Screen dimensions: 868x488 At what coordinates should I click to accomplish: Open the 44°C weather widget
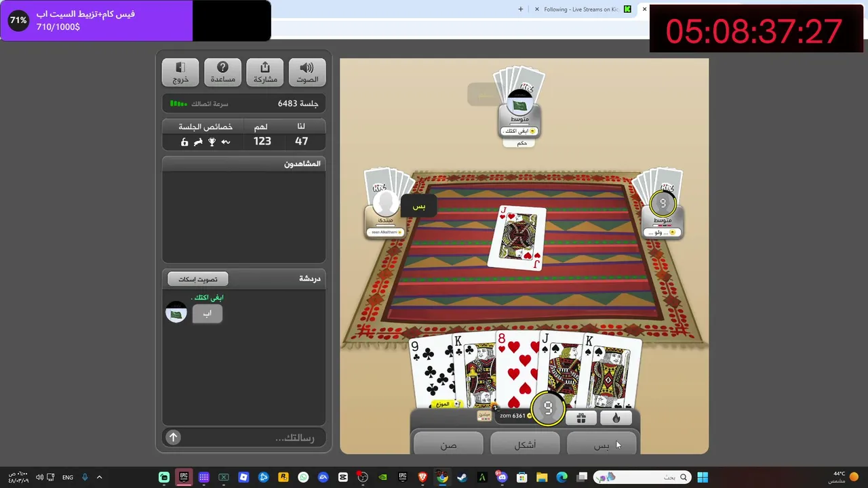click(x=844, y=477)
